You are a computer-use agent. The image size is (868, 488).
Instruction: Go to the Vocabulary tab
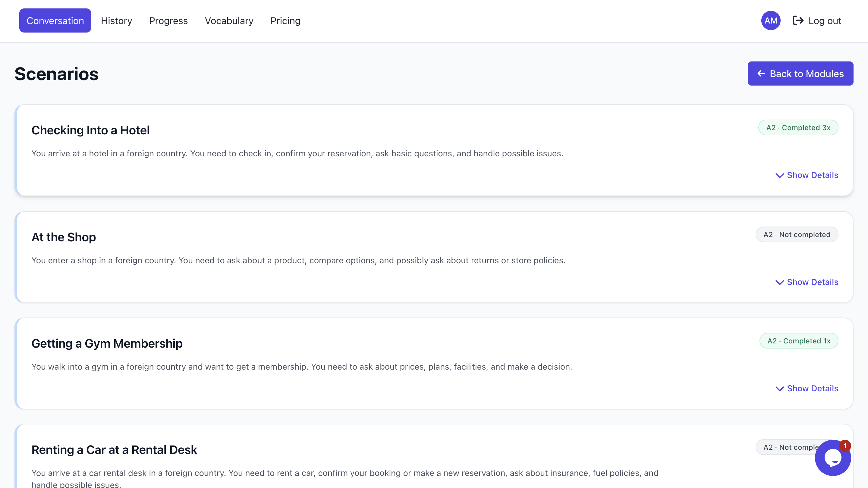click(x=229, y=20)
